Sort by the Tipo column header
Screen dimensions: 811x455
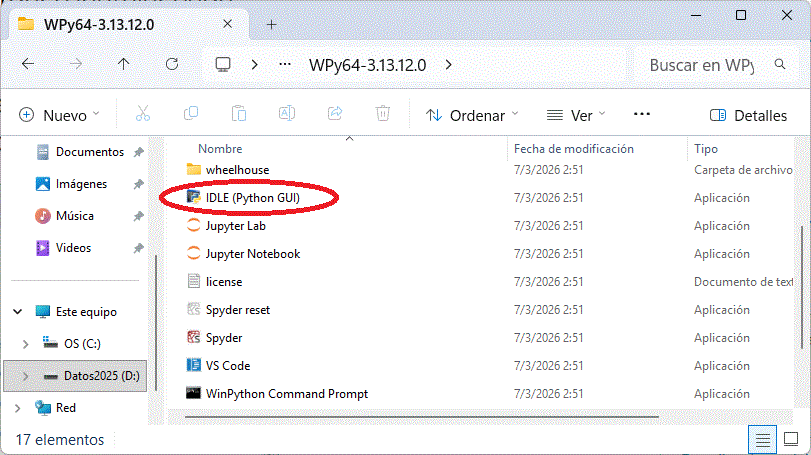click(x=706, y=149)
